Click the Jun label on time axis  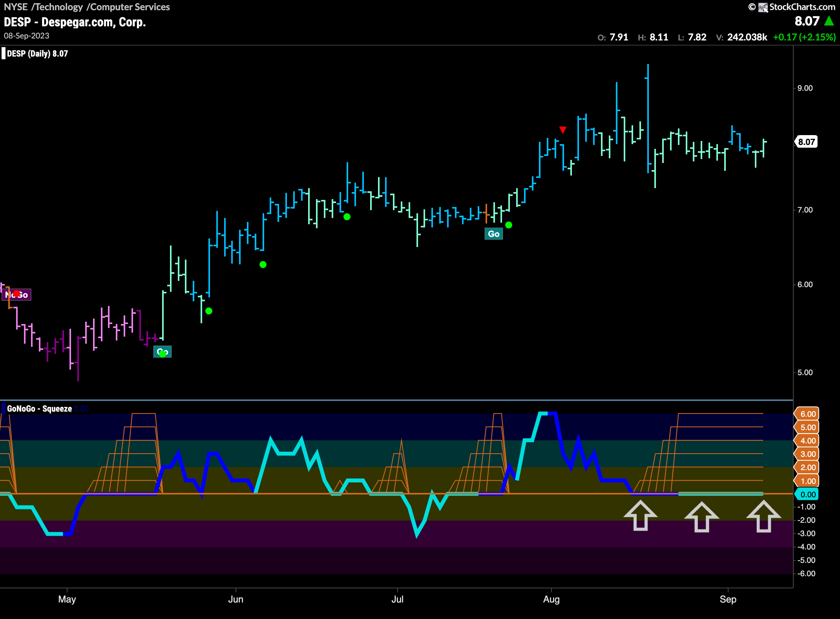click(x=236, y=599)
